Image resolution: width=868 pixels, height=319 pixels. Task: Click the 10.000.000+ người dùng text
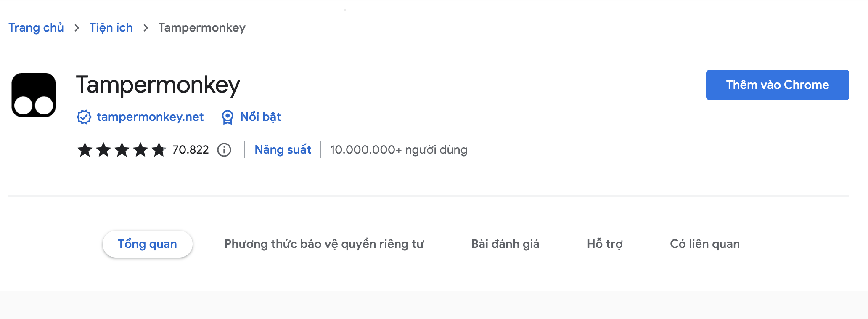pos(399,150)
